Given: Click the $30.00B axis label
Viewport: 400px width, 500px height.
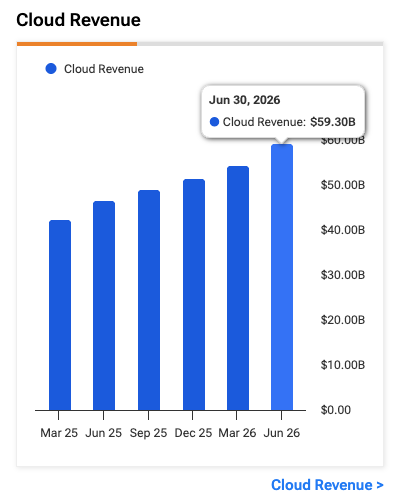Looking at the screenshot, I should 343,275.
